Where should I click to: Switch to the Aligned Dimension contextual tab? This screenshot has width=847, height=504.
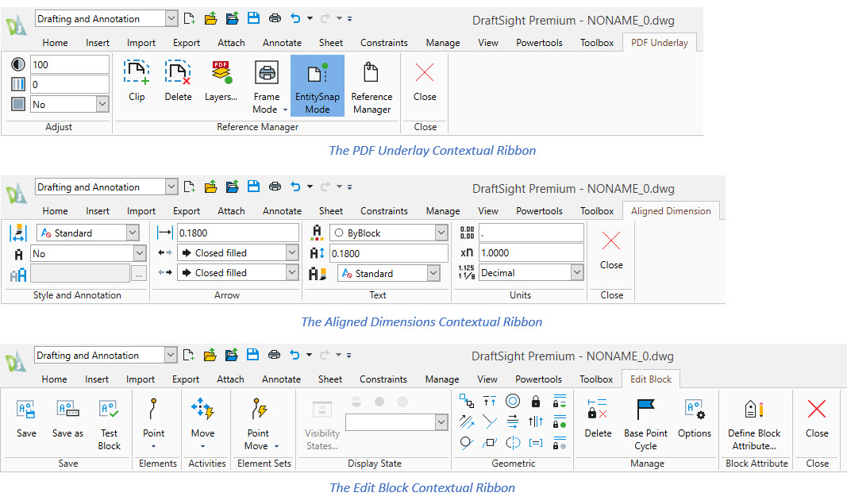tap(670, 210)
